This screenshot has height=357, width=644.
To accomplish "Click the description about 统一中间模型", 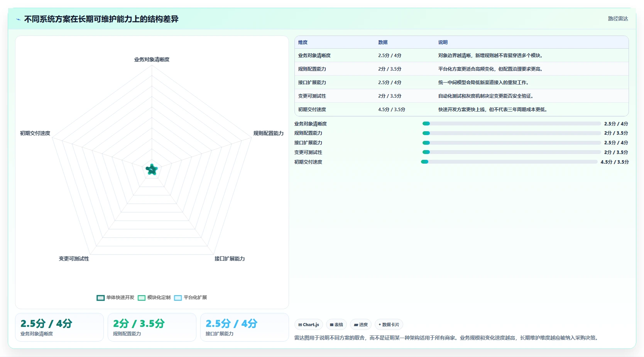I will [x=484, y=83].
